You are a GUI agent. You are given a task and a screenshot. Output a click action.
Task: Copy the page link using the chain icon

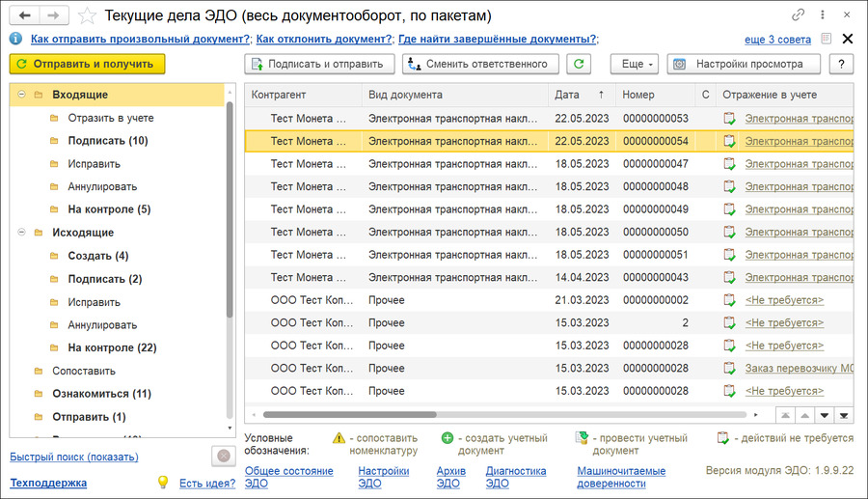pyautogui.click(x=798, y=15)
